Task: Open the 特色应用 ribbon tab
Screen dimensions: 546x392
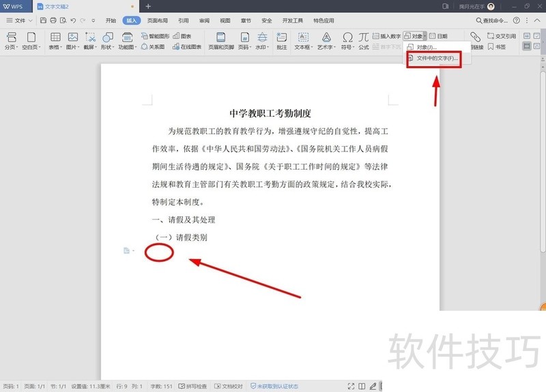Action: [324, 20]
